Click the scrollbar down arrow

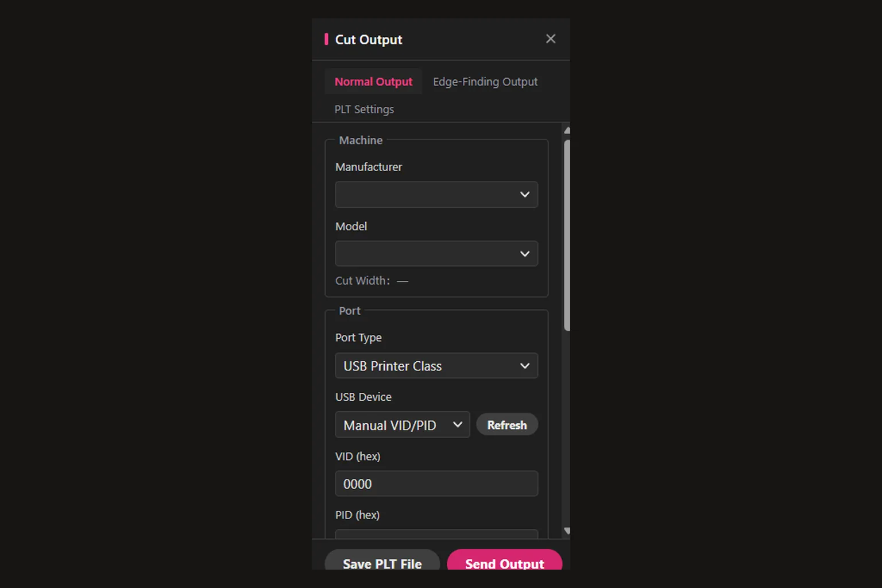(567, 531)
